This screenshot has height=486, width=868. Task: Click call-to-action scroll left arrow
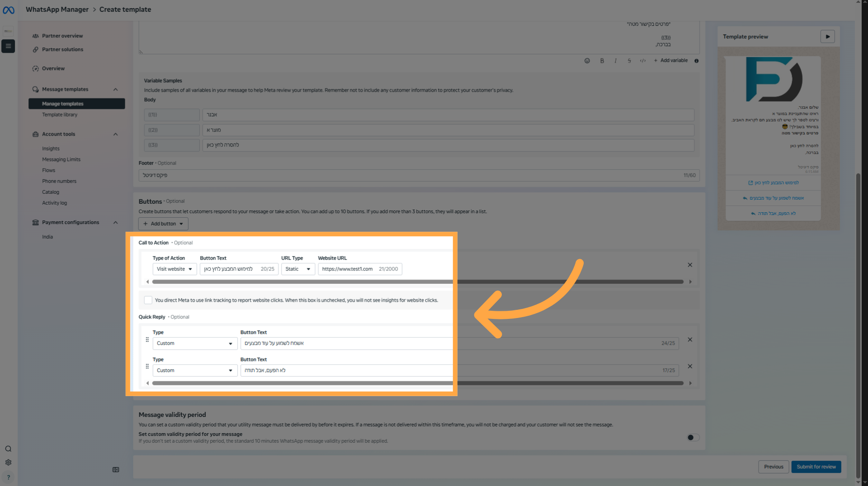147,282
